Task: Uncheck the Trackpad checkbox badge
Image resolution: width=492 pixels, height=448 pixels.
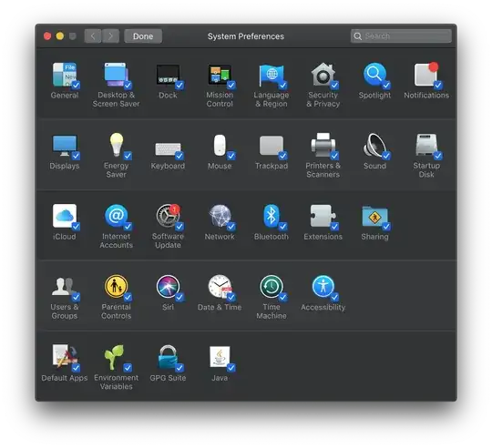Action: pos(282,155)
